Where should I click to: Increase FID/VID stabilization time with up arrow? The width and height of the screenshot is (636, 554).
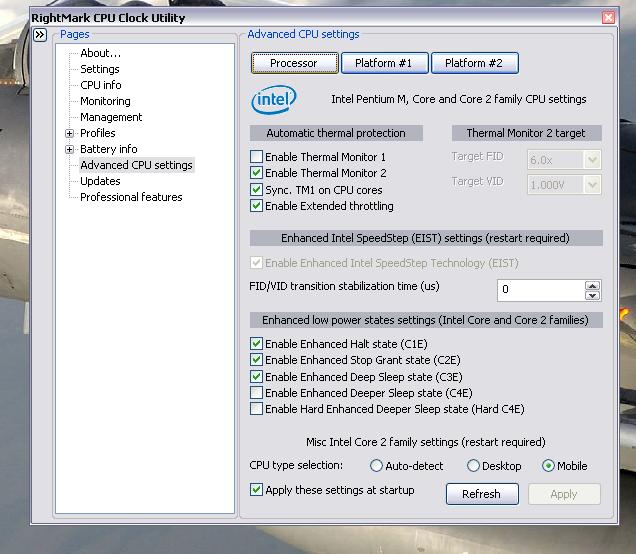tap(592, 286)
